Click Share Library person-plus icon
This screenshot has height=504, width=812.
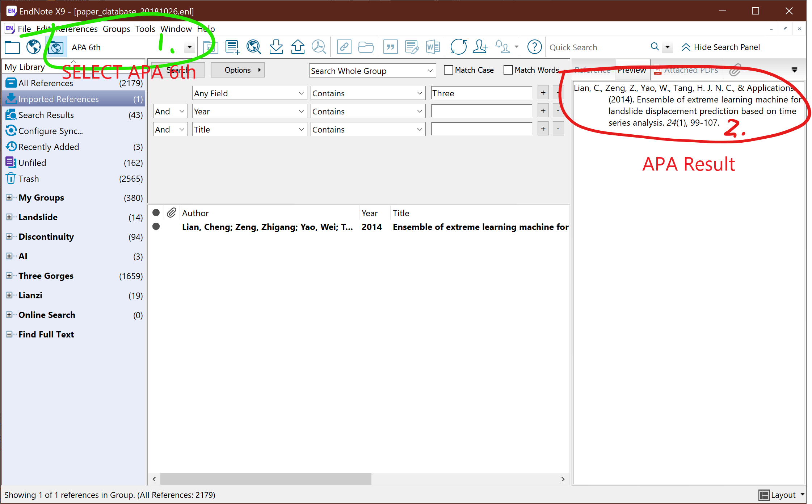coord(480,47)
